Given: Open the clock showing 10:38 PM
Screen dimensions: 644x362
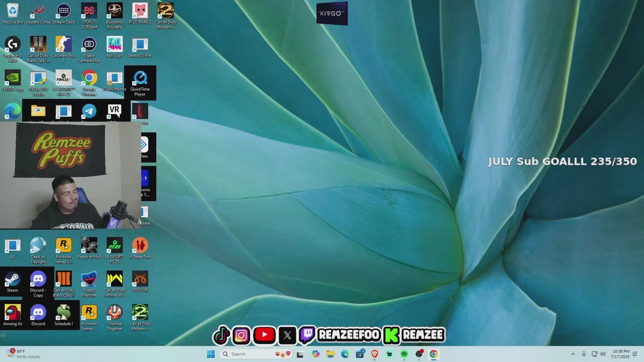Looking at the screenshot, I should (621, 354).
